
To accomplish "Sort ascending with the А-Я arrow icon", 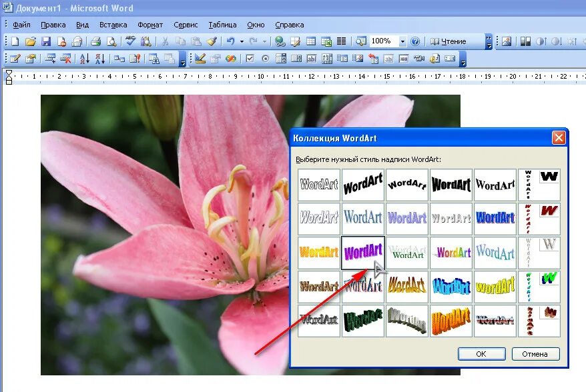I will (x=85, y=59).
